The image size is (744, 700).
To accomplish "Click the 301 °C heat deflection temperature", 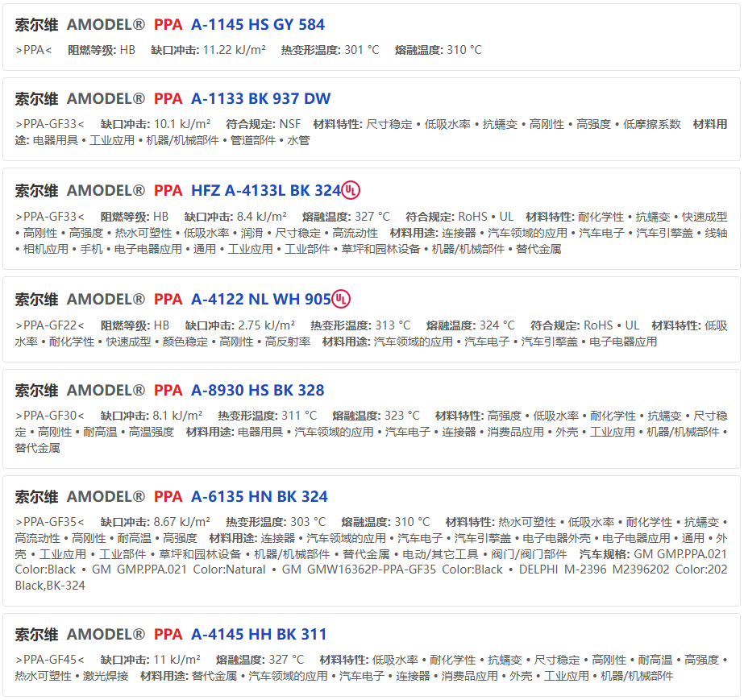I will pyautogui.click(x=362, y=50).
